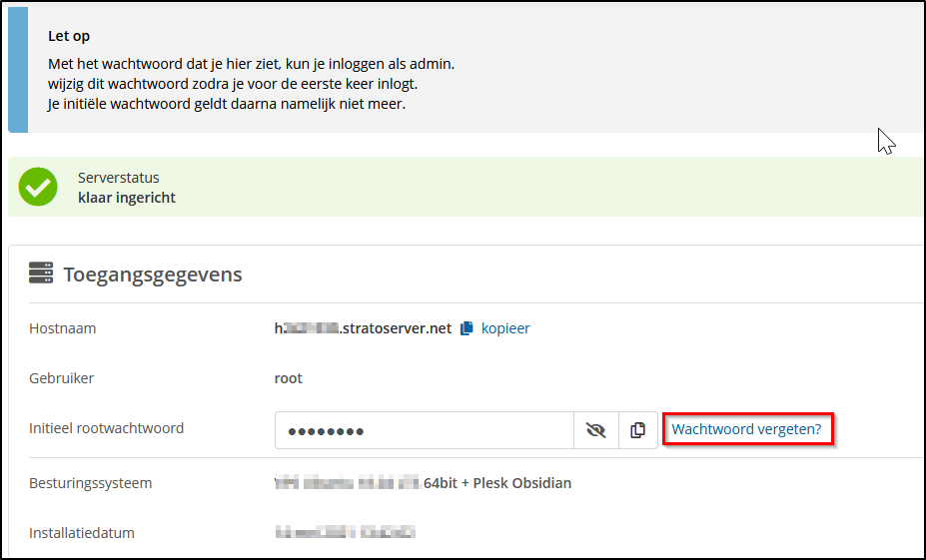Click the 'Initieel rootwachtwoord' label
This screenshot has width=926, height=560.
(x=107, y=428)
